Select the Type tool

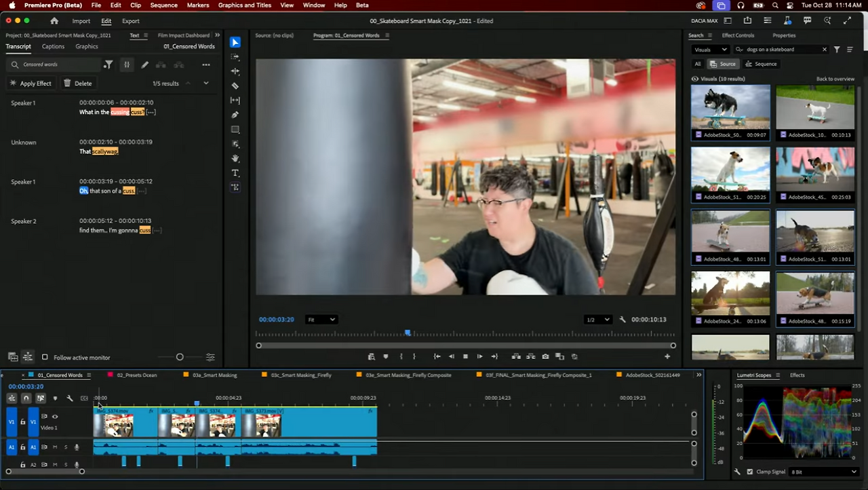click(x=235, y=173)
